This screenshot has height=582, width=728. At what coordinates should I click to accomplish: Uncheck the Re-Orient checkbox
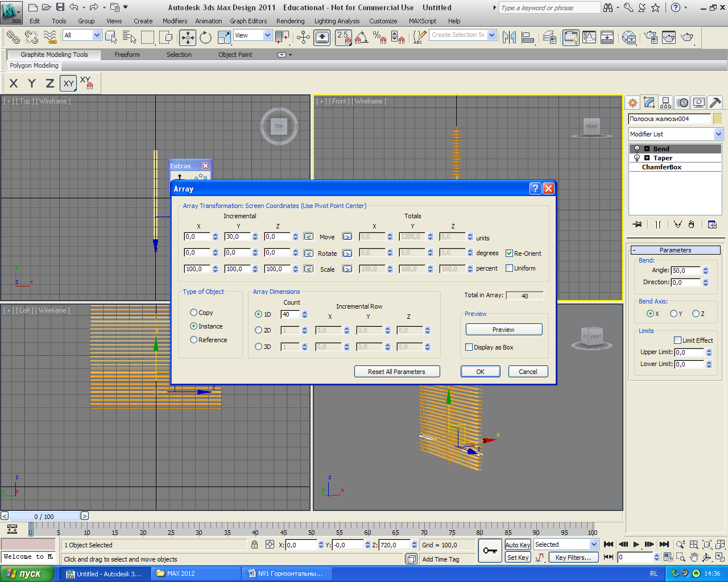510,253
